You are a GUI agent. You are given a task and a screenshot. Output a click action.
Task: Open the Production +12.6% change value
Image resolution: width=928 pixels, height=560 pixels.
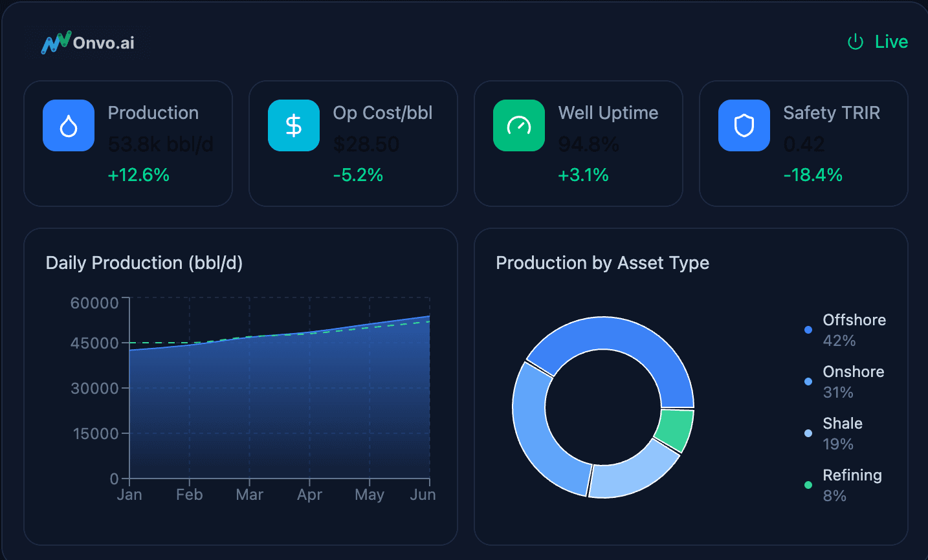point(138,175)
